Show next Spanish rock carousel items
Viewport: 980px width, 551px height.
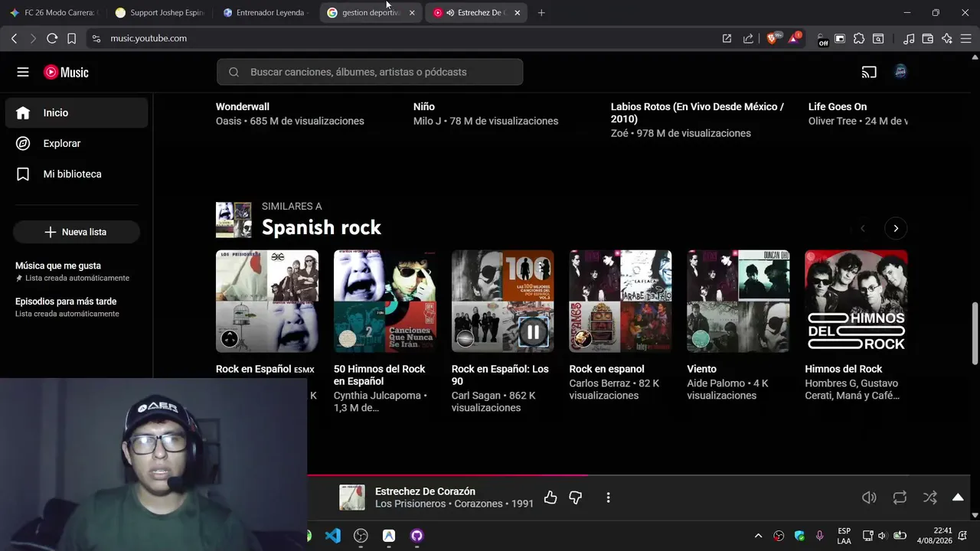pos(896,228)
